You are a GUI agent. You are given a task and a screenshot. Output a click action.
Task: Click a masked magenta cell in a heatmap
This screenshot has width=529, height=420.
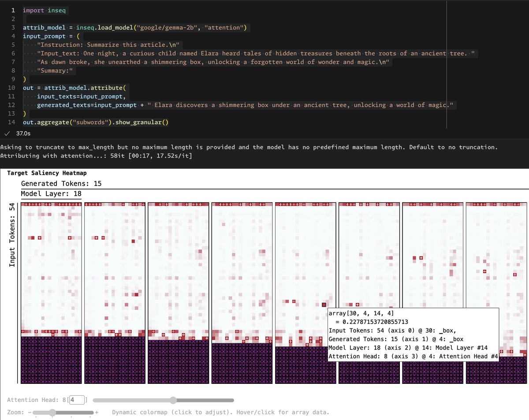pos(51,361)
